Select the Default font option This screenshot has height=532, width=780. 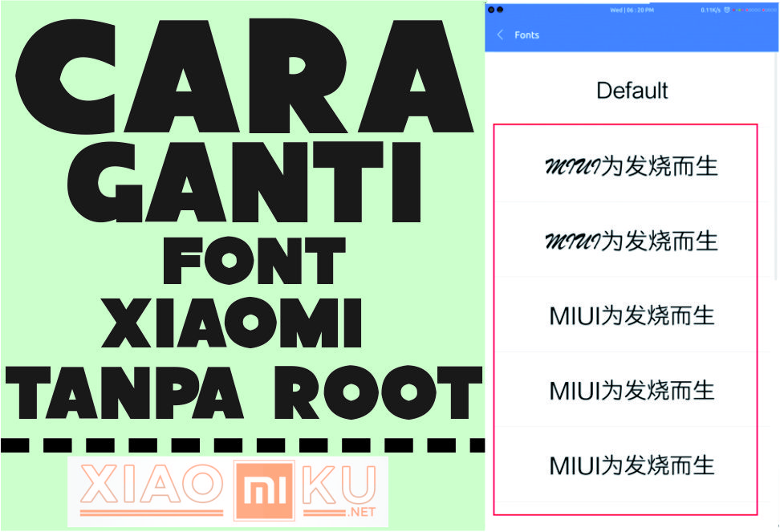pyautogui.click(x=632, y=91)
